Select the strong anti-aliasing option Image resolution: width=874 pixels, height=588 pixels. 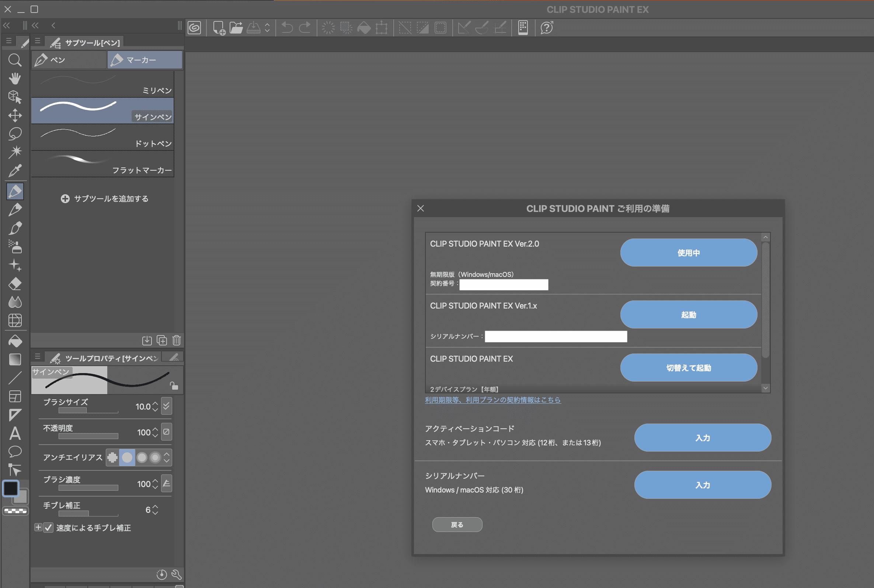pyautogui.click(x=155, y=457)
